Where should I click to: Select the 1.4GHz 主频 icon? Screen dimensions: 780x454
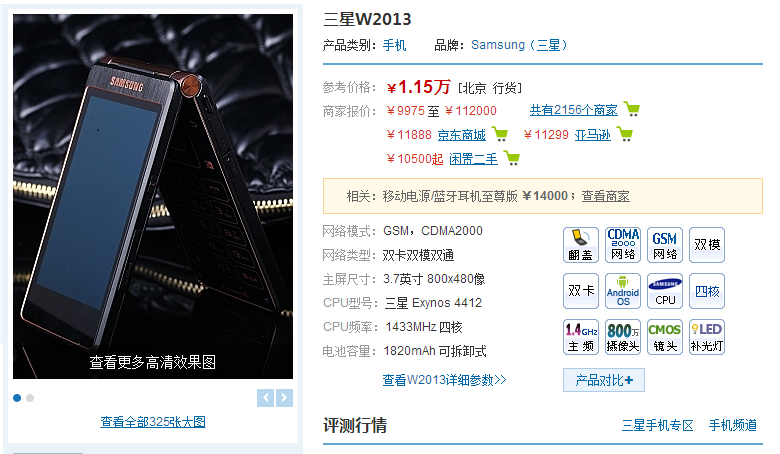tap(581, 337)
